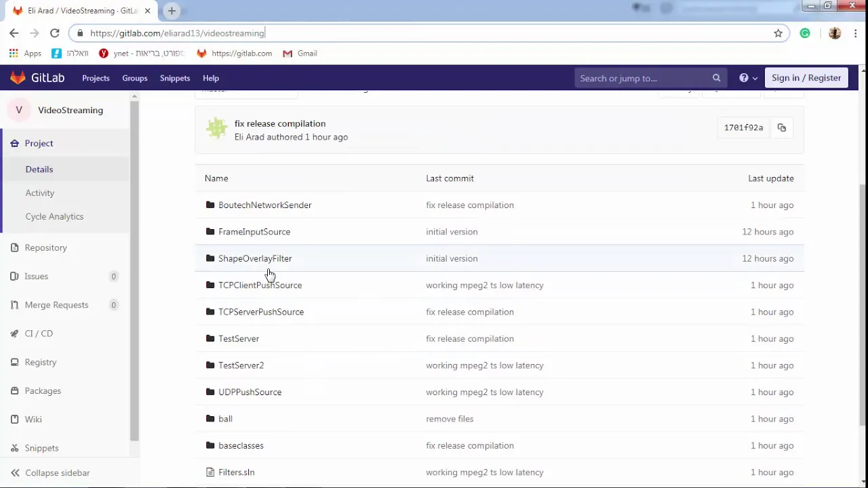Open Help in top navigation

211,78
